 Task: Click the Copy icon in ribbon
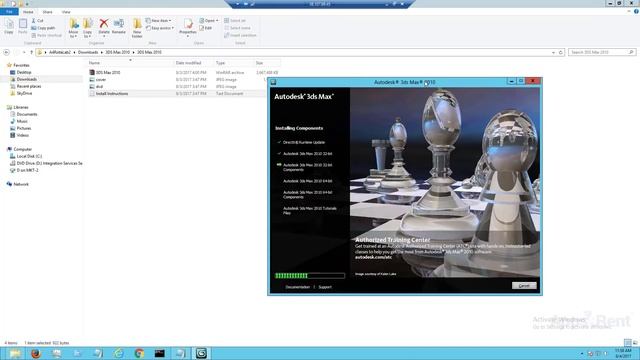point(9,26)
